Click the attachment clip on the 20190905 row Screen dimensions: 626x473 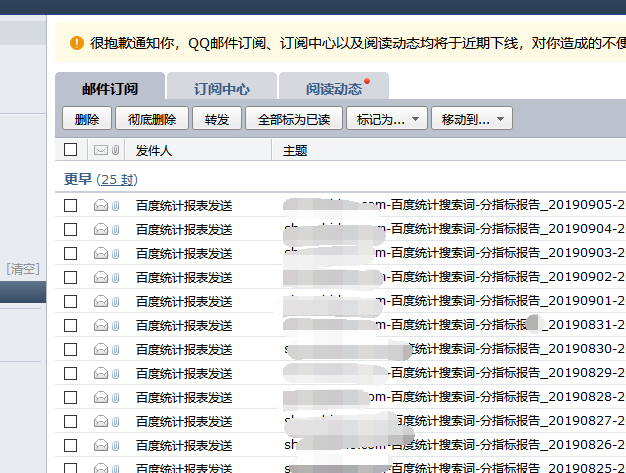coord(116,206)
